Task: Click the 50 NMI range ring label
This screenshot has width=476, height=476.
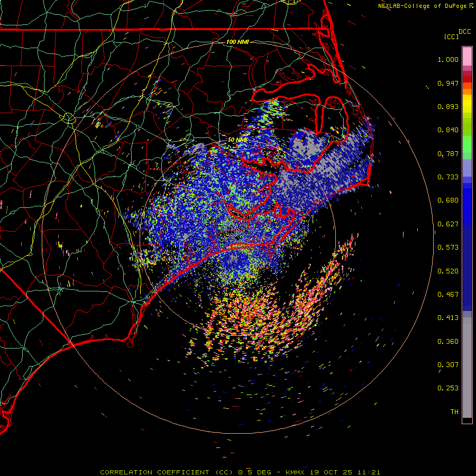Action: (237, 140)
